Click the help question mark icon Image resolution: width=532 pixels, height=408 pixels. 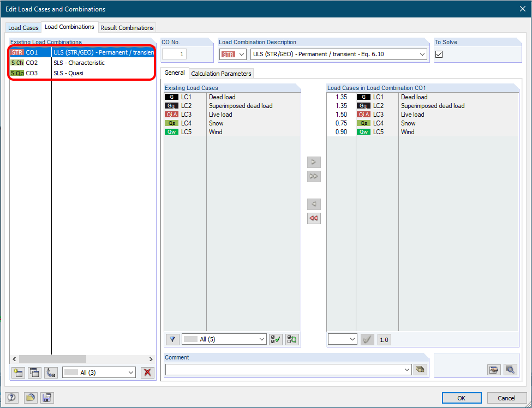pos(11,398)
